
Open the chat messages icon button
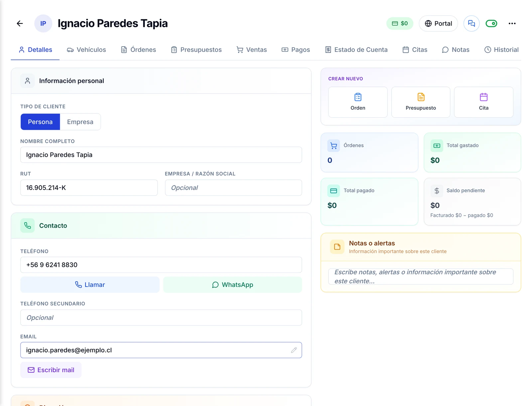point(471,23)
